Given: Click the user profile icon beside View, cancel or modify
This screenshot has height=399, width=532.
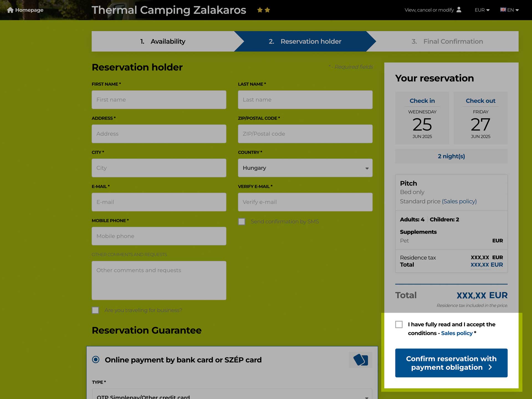Looking at the screenshot, I should pyautogui.click(x=459, y=10).
